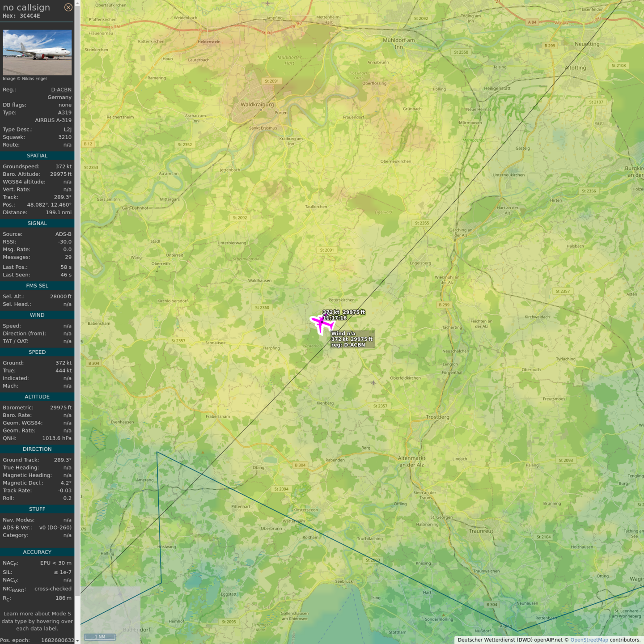
Task: Click the airfield icon near Oberfeldkirchen
Action: [x=373, y=383]
